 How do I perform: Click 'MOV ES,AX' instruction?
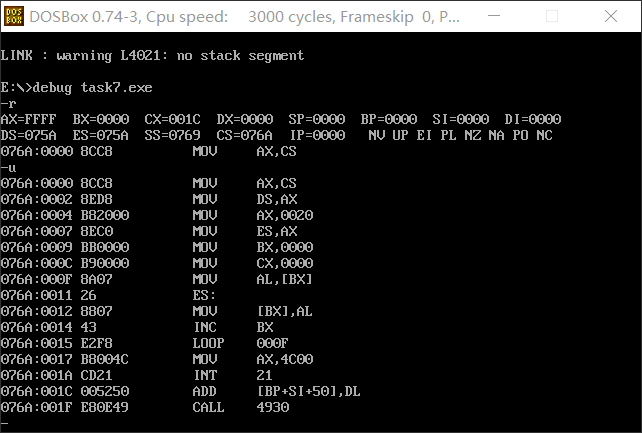[245, 232]
